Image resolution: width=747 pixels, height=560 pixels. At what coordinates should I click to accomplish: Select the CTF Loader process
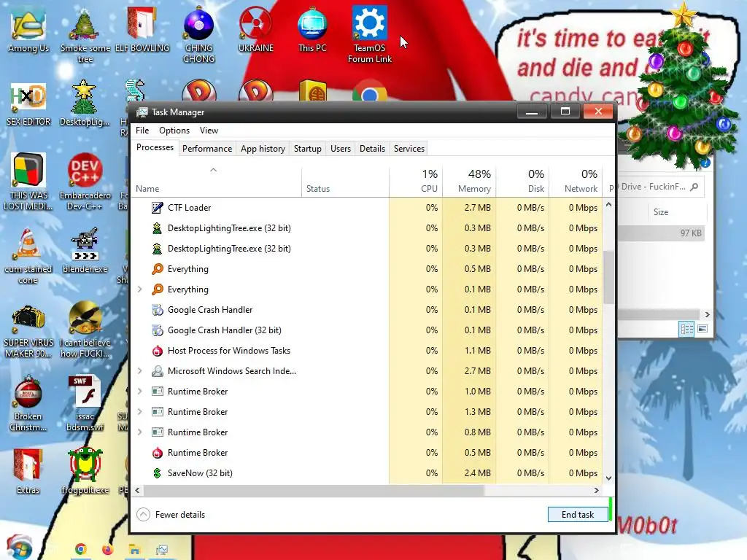(x=367, y=208)
